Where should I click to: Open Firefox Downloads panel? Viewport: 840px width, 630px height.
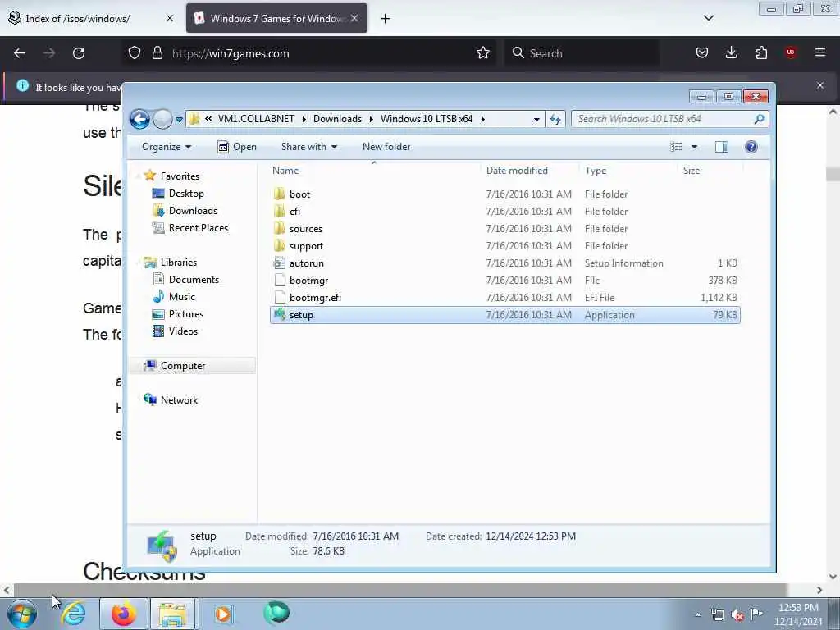click(x=731, y=53)
